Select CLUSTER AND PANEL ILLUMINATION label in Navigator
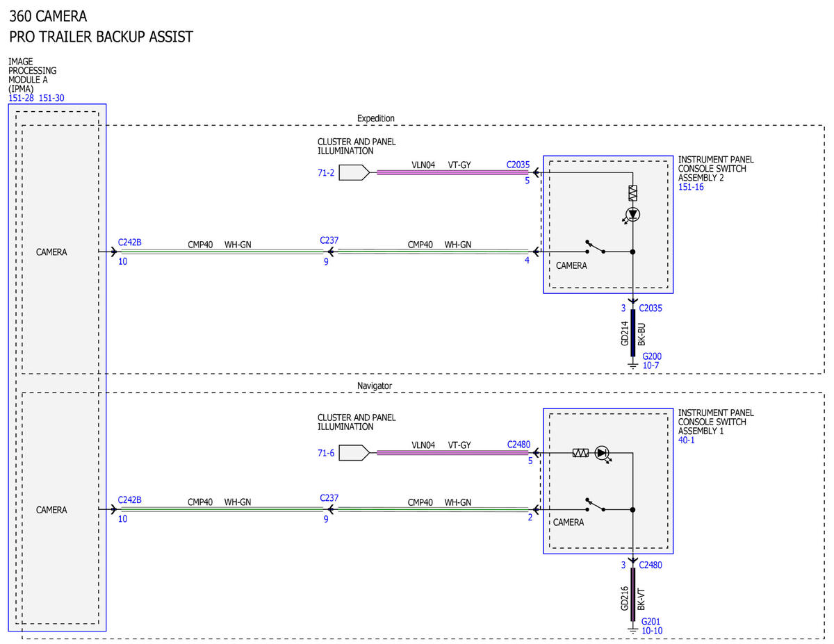 pos(357,422)
